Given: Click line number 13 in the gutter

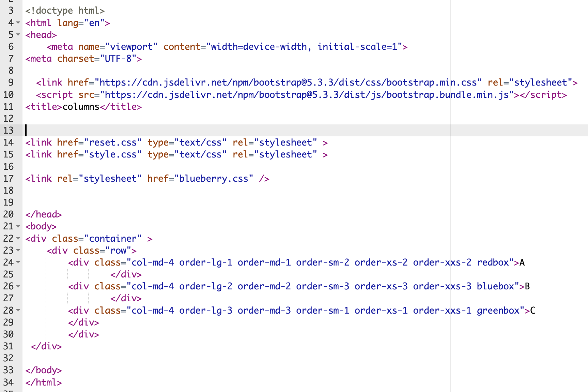Looking at the screenshot, I should pyautogui.click(x=9, y=131).
